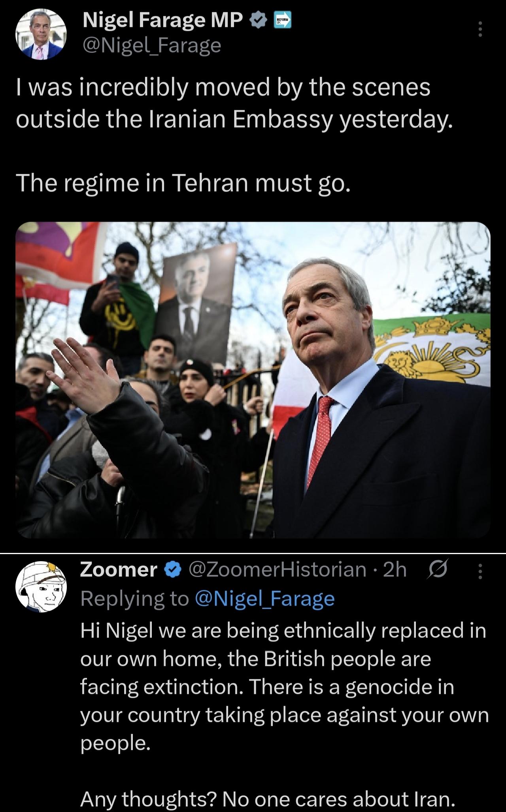Open the three-dot menu on Zoomer's reply
The width and height of the screenshot is (506, 812).
[x=480, y=571]
